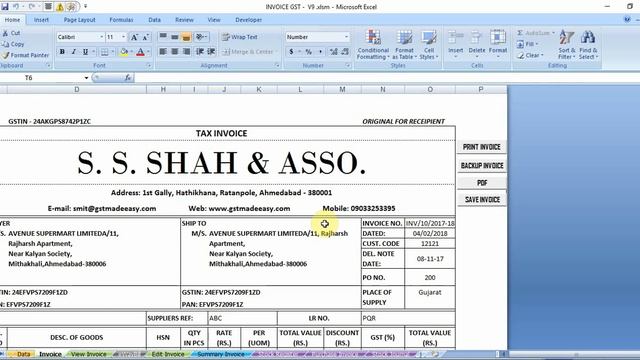Toggle Italic formatting
The width and height of the screenshot is (640, 360).
[x=74, y=52]
